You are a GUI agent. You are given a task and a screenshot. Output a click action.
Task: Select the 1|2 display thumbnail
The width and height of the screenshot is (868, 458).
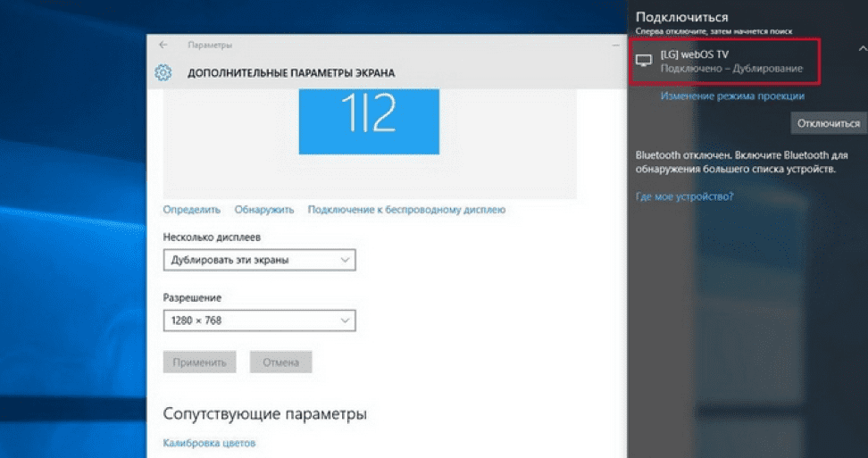(369, 121)
